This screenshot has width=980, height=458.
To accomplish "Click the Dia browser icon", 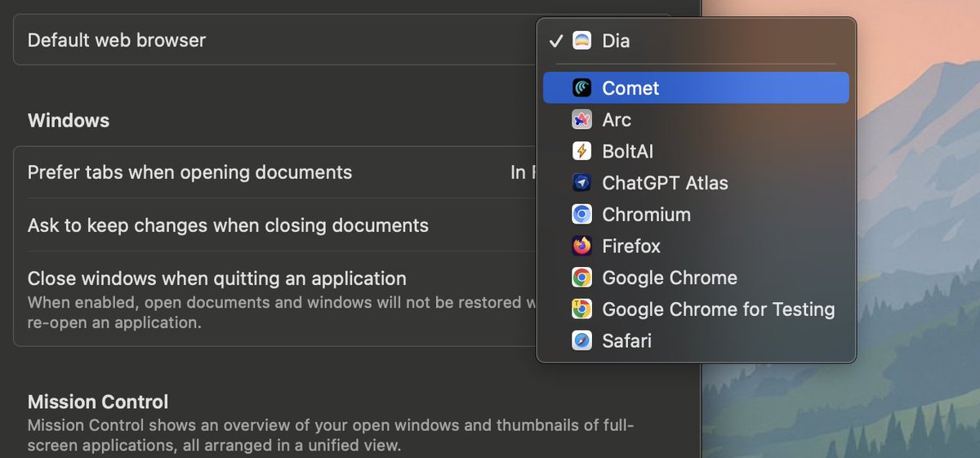I will click(581, 41).
